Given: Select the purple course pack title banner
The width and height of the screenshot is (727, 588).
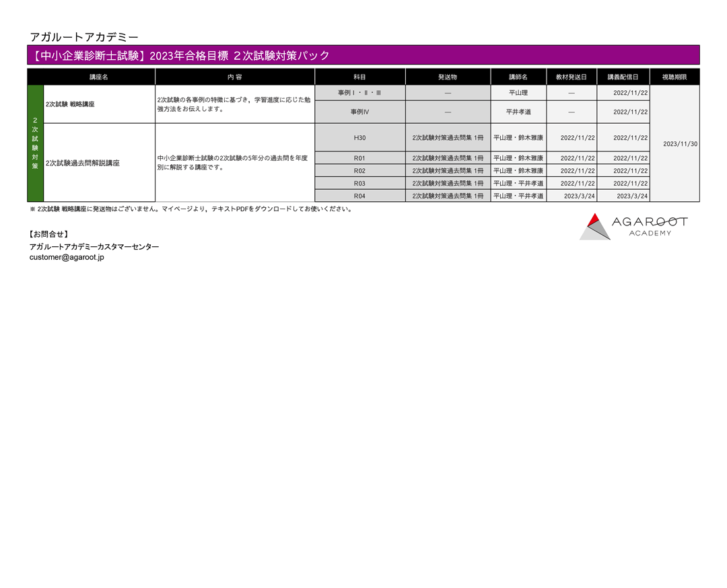Looking at the screenshot, I should (363, 55).
